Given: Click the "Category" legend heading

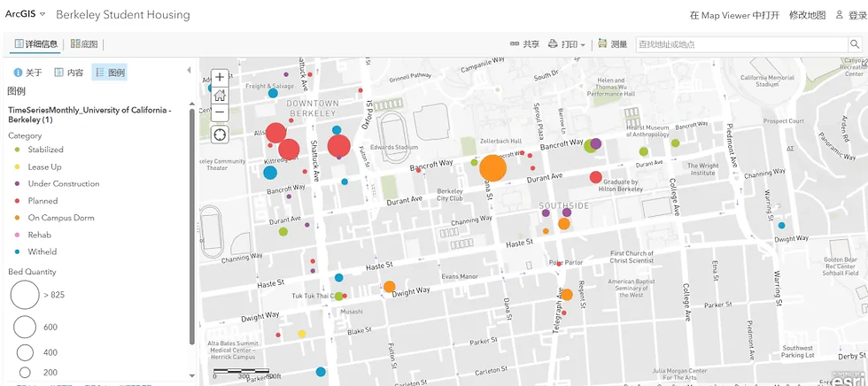Looking at the screenshot, I should coord(25,135).
